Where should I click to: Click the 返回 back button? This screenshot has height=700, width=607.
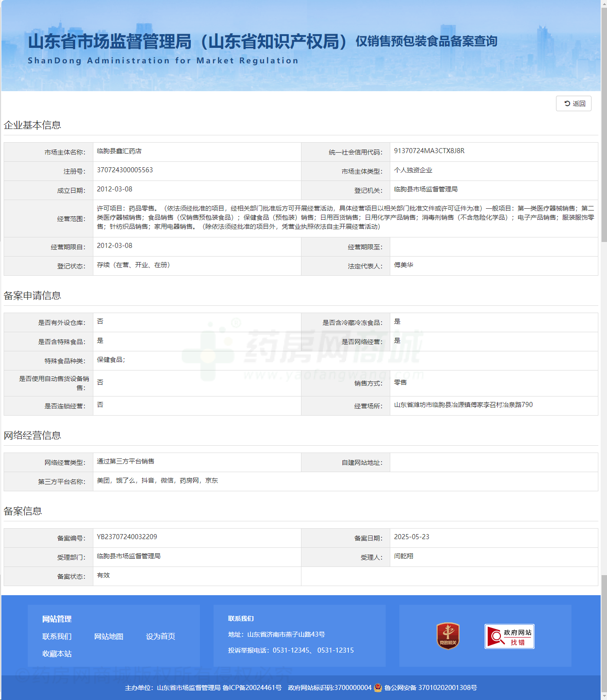[x=573, y=103]
